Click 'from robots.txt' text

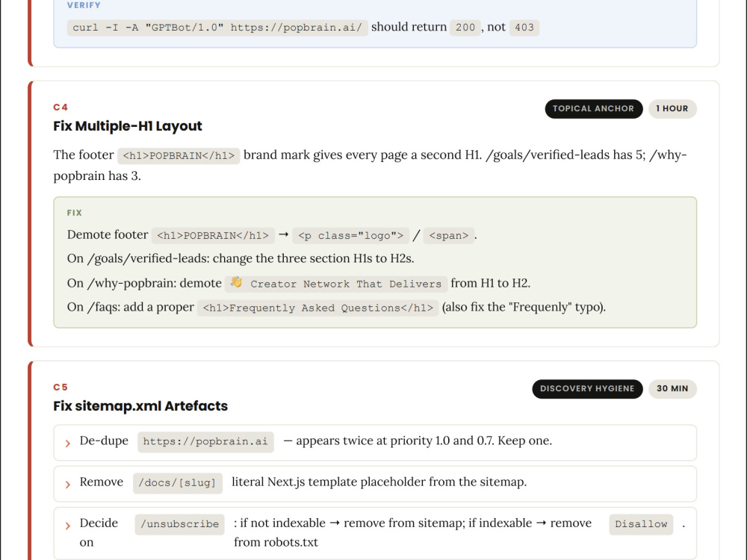pos(276,542)
